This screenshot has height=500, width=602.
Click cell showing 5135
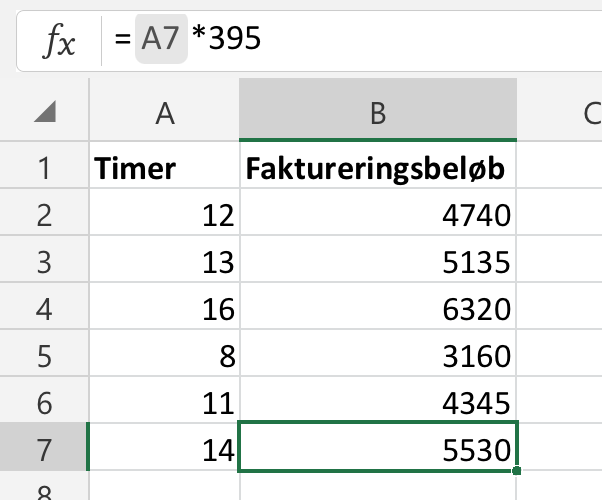378,262
